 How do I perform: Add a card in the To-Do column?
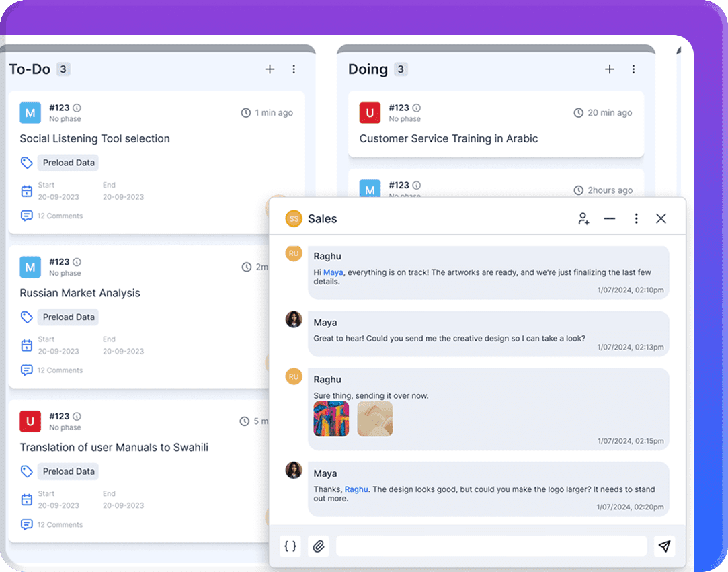pyautogui.click(x=270, y=69)
